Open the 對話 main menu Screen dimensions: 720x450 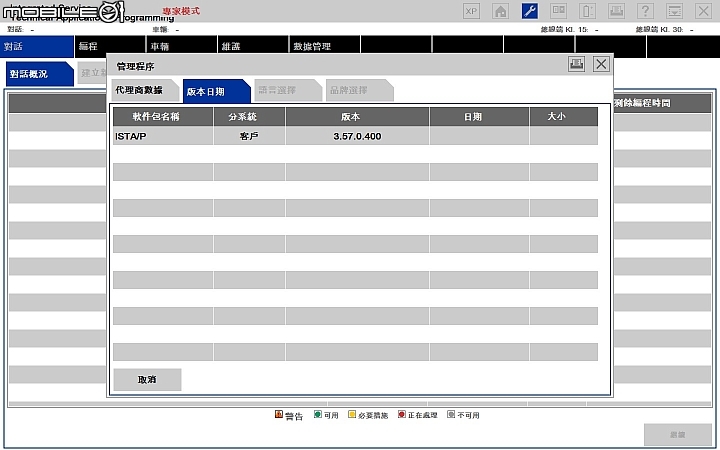(37, 46)
